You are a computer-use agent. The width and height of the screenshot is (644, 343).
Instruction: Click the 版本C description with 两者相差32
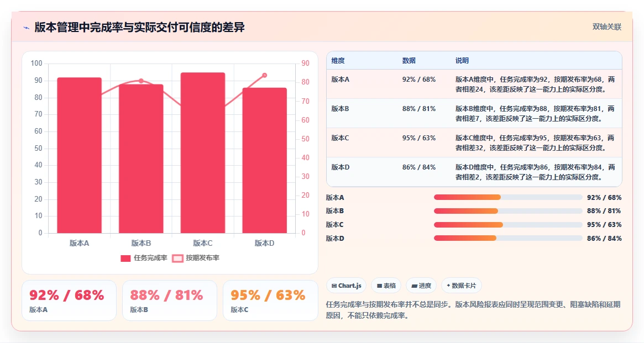[535, 143]
